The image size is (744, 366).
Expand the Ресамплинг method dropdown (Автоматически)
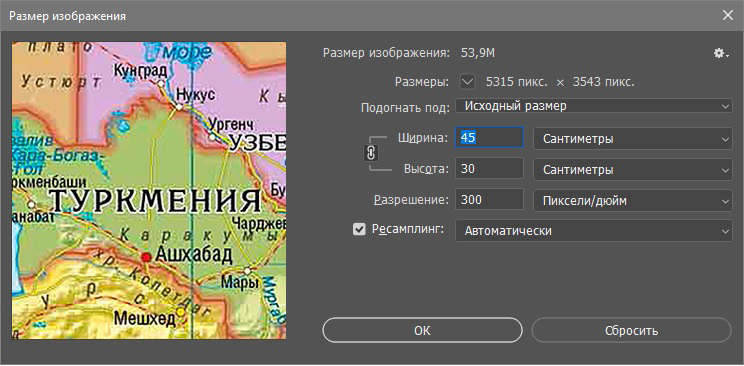point(594,231)
